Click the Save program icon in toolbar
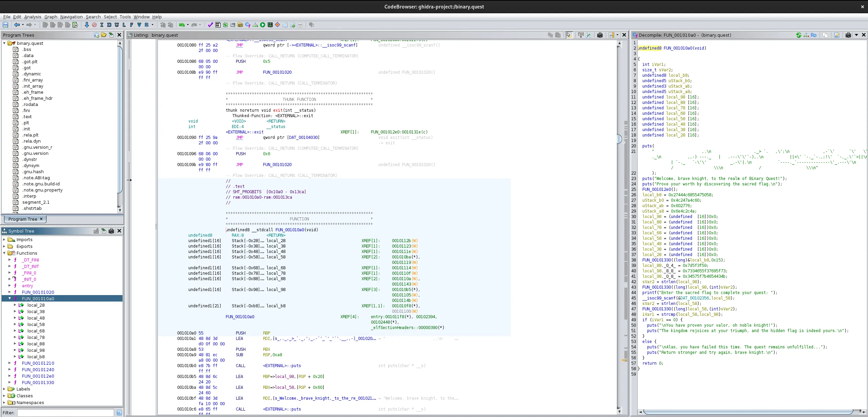This screenshot has width=868, height=417. [5, 25]
